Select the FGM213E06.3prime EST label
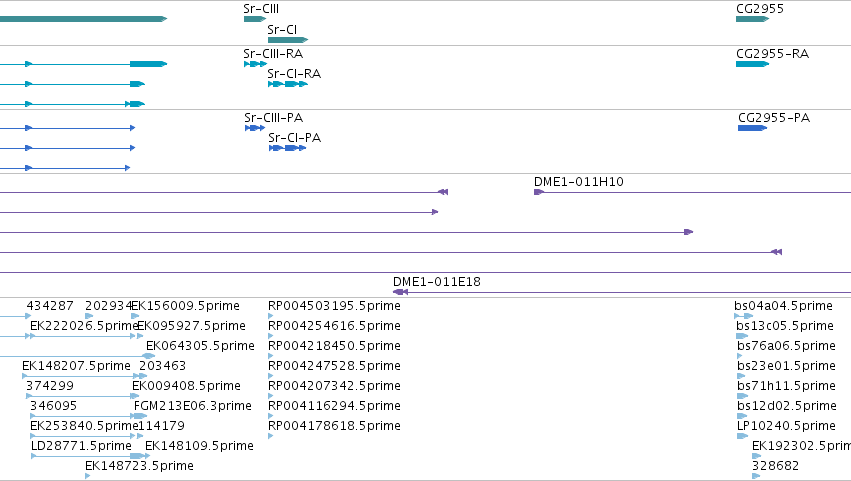This screenshot has width=851, height=481. tap(193, 406)
